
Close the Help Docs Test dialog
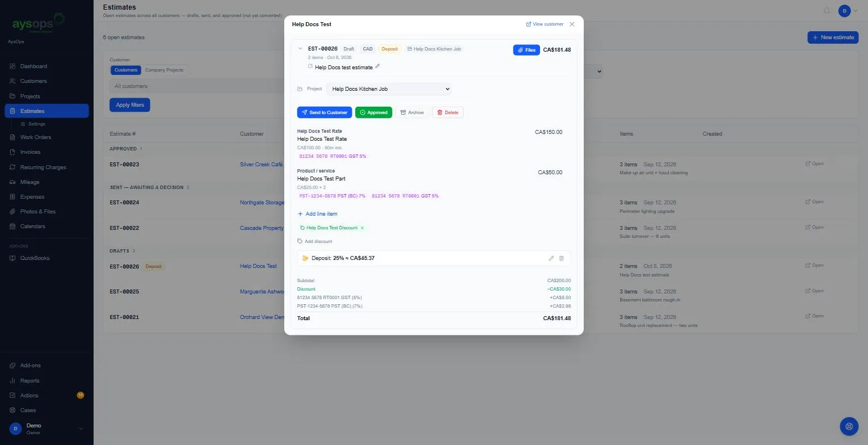(x=572, y=24)
